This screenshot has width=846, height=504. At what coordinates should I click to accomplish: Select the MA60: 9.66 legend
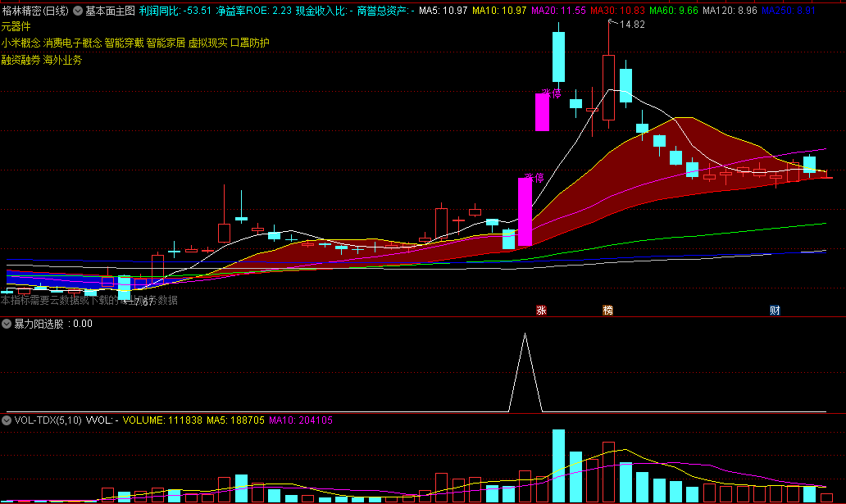(x=673, y=11)
